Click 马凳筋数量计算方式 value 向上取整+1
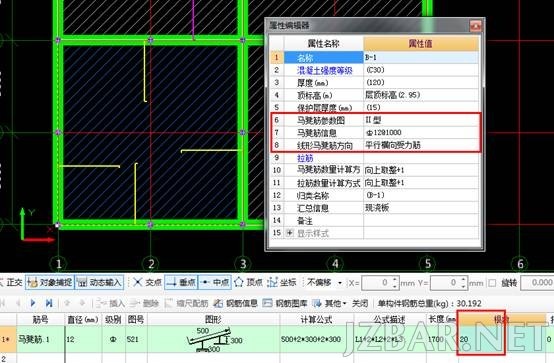554x363 pixels. (x=421, y=170)
